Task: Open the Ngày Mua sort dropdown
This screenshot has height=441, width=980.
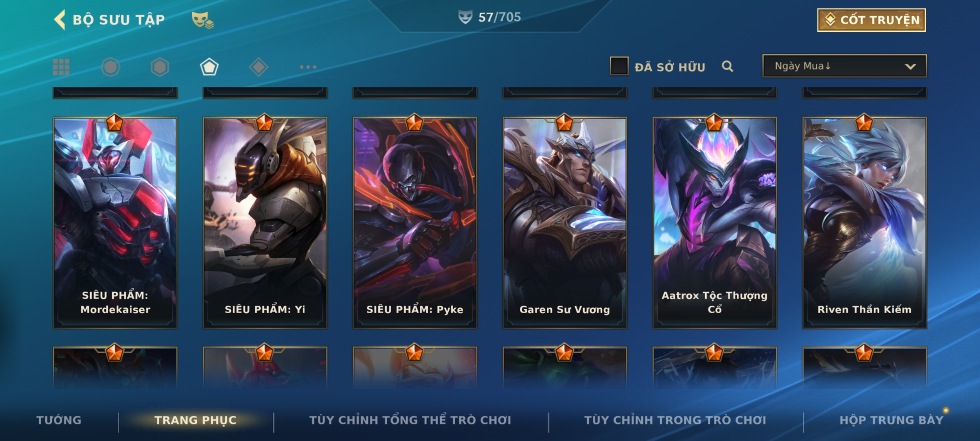Action: click(844, 66)
